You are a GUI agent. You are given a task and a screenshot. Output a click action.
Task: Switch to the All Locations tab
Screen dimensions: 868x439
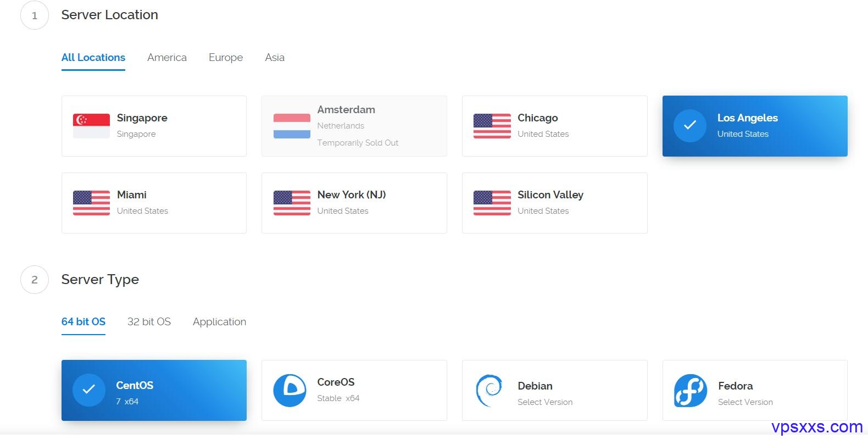pyautogui.click(x=93, y=58)
